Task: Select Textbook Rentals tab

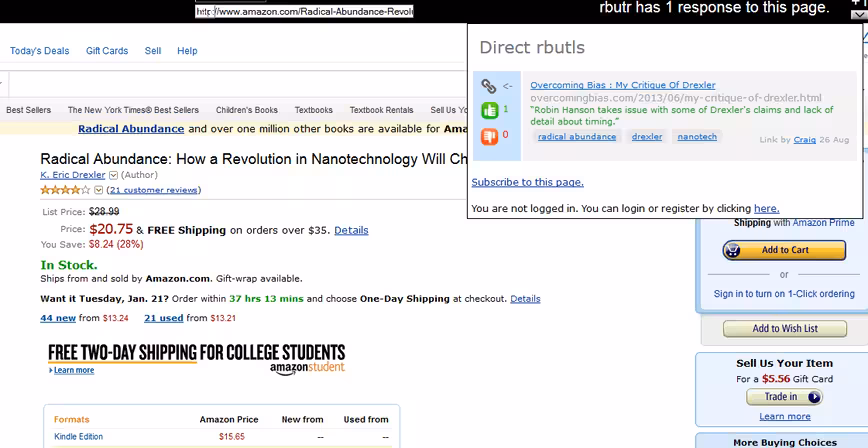Action: click(x=381, y=110)
